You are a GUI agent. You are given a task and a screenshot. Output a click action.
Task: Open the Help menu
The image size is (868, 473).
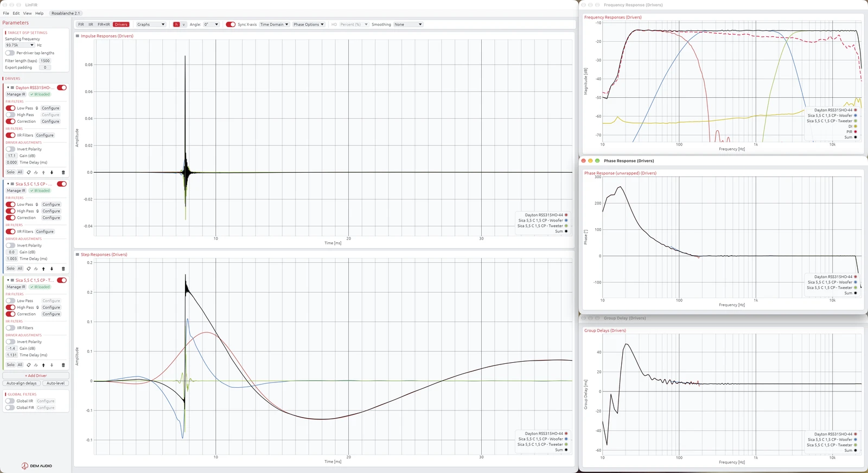point(40,13)
